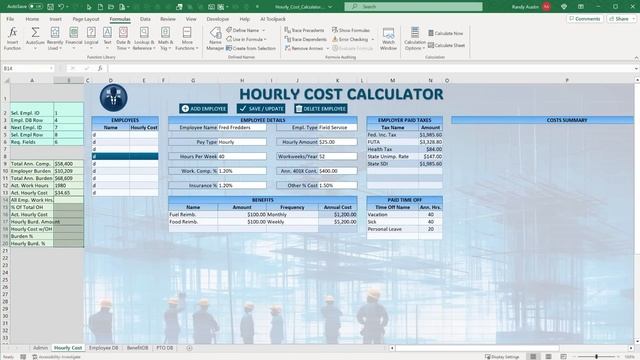Click Trace Precedents
This screenshot has width=640, height=360.
pyautogui.click(x=304, y=30)
